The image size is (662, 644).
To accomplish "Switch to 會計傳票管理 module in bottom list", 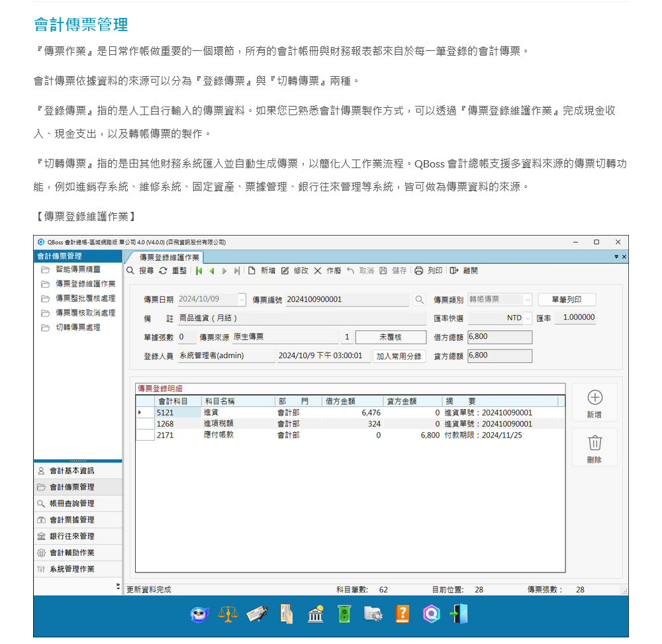I will click(x=78, y=487).
